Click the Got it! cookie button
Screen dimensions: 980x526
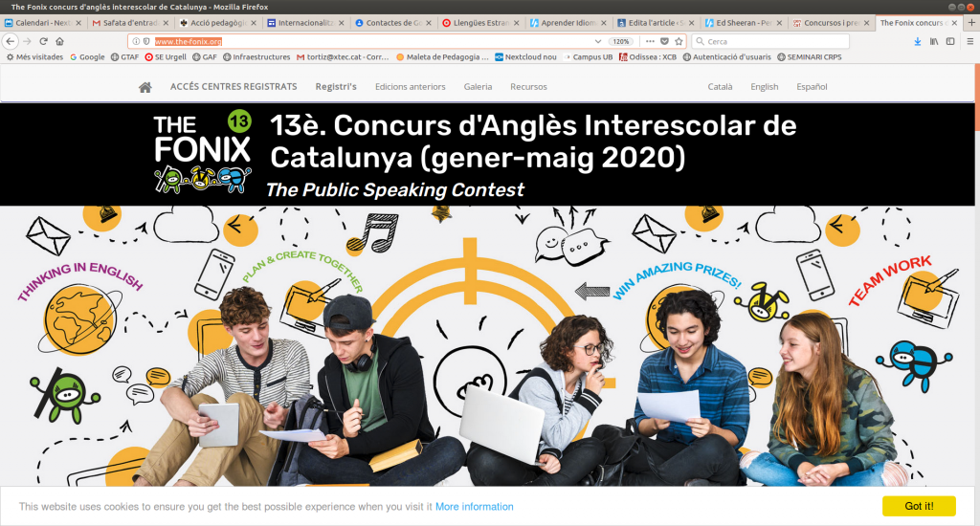(919, 506)
